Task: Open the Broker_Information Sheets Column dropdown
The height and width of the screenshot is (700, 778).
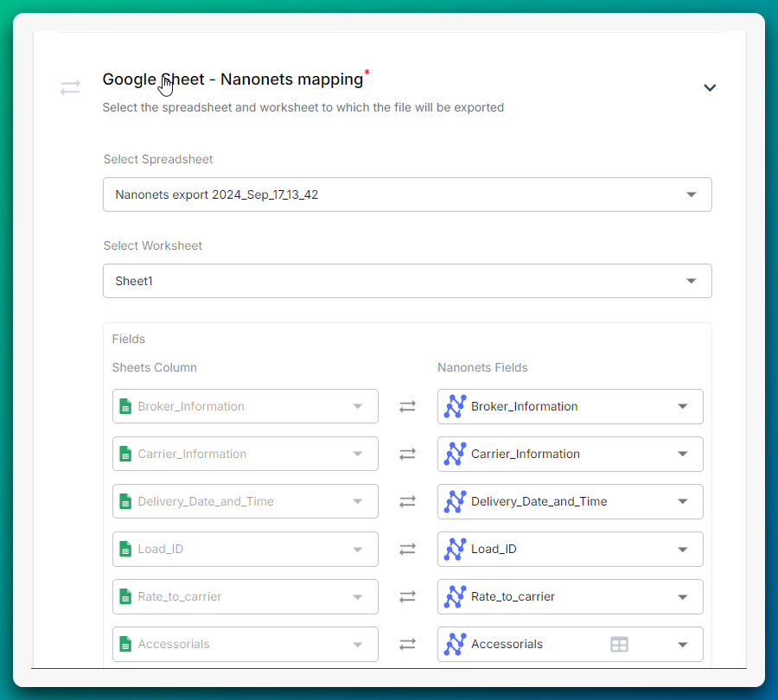Action: [x=246, y=406]
